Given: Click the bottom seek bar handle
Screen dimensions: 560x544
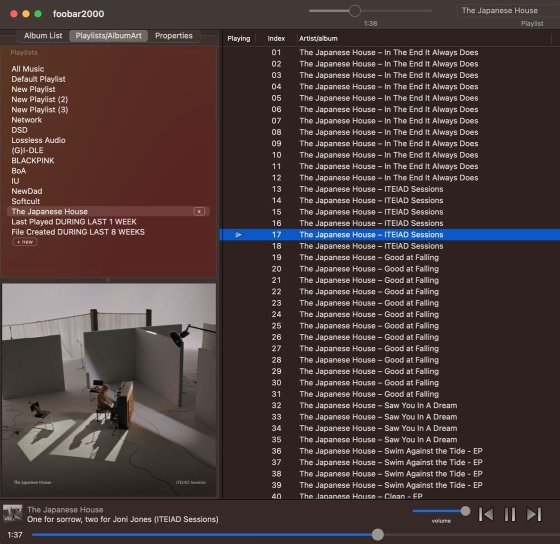Looking at the screenshot, I should pos(378,534).
